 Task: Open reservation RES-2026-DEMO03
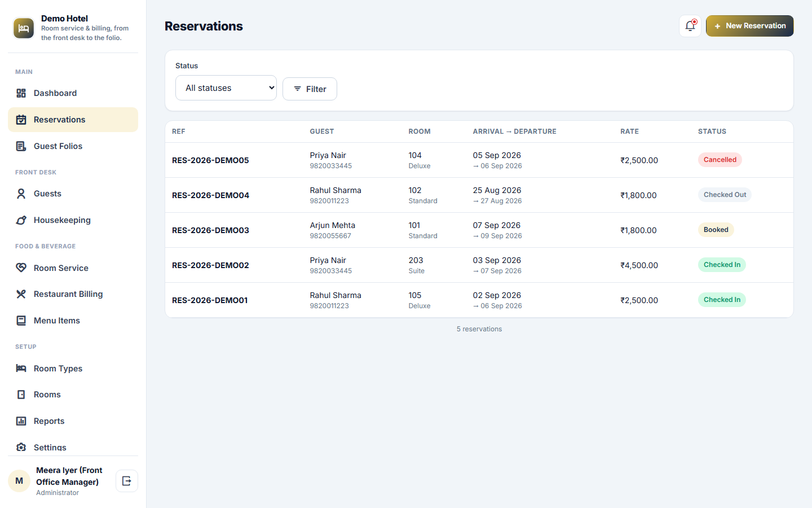pos(210,230)
